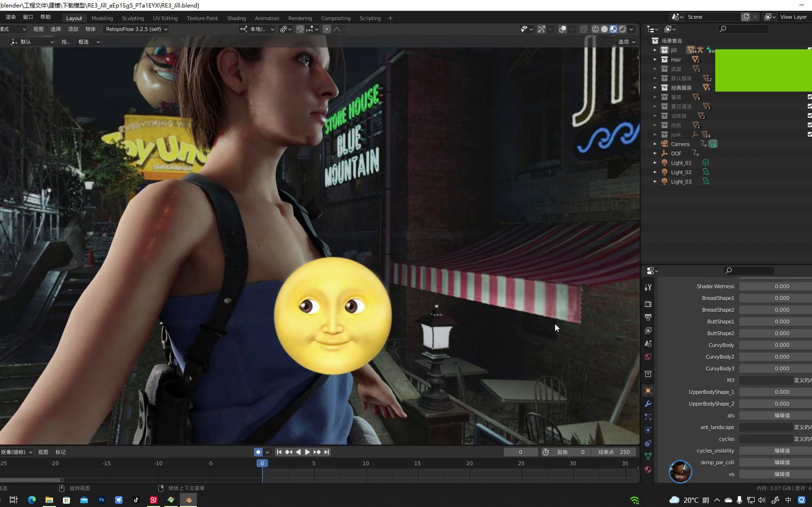Toggle snapping magnet in viewport header
This screenshot has height=507, width=812.
point(300,29)
